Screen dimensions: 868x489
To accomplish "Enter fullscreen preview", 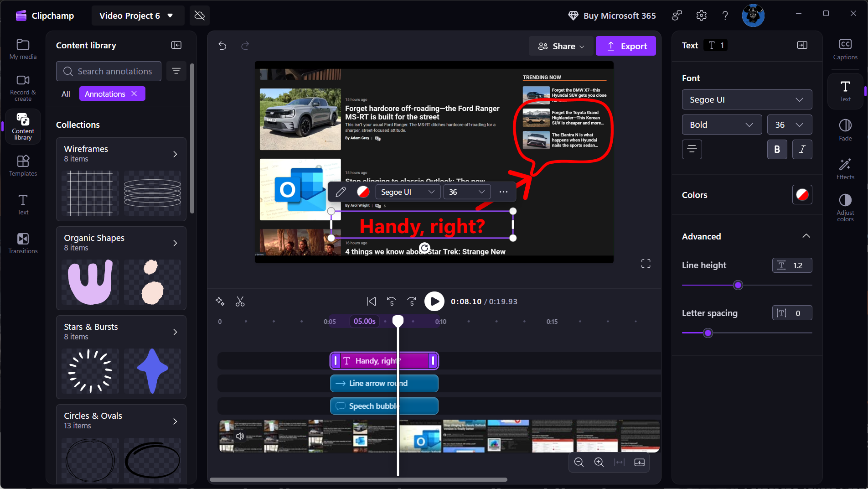I will (x=646, y=264).
